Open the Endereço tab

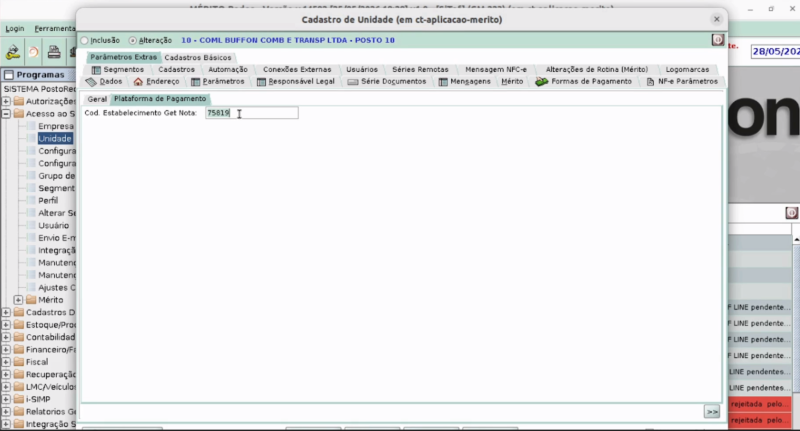[x=157, y=82]
